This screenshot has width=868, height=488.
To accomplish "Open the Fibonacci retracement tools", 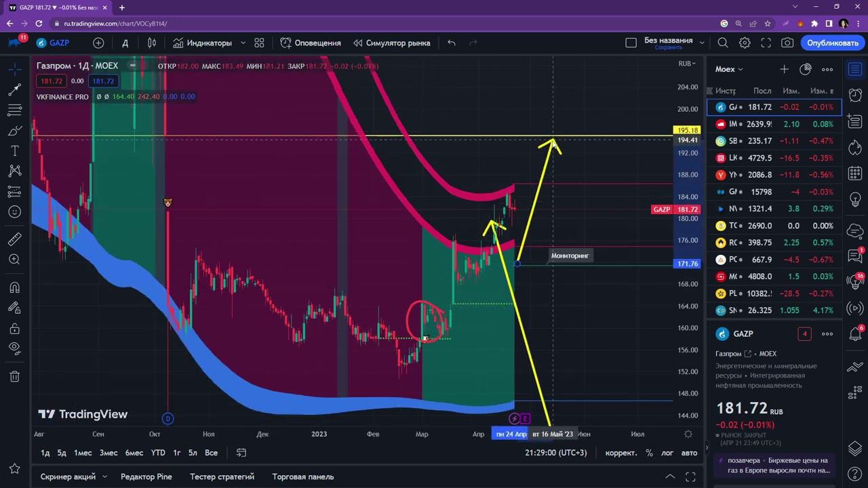I will (x=15, y=110).
